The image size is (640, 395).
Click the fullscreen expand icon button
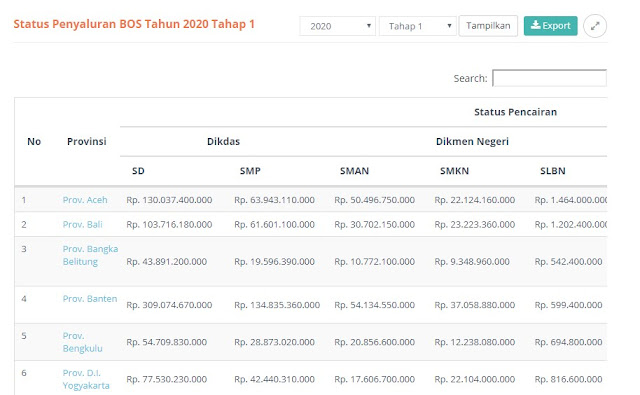click(595, 26)
